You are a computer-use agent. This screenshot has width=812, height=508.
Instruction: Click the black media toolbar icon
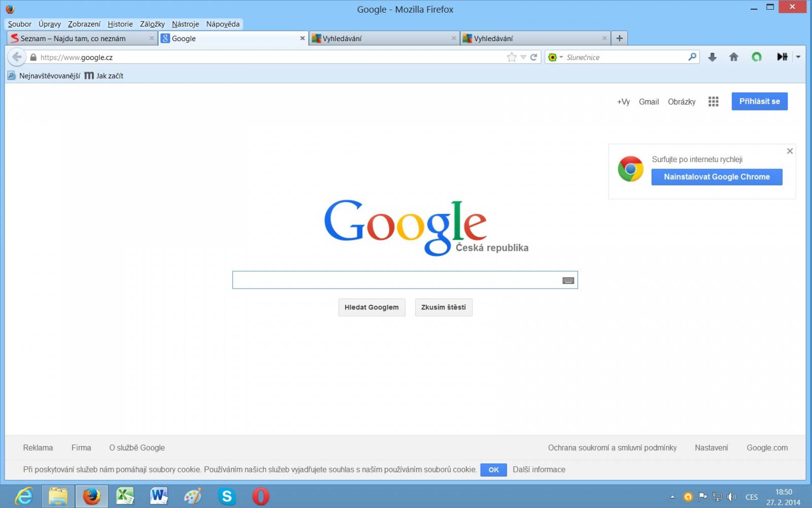[782, 57]
